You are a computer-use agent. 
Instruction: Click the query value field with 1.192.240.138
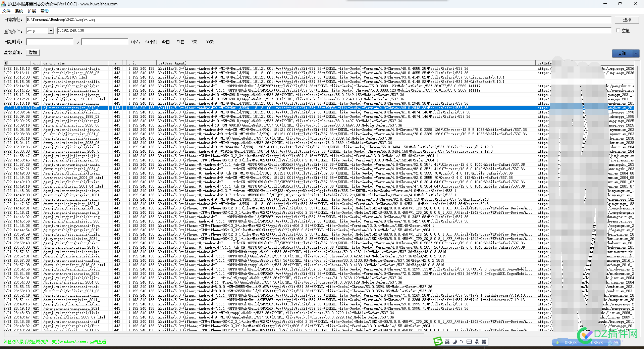[x=334, y=31]
